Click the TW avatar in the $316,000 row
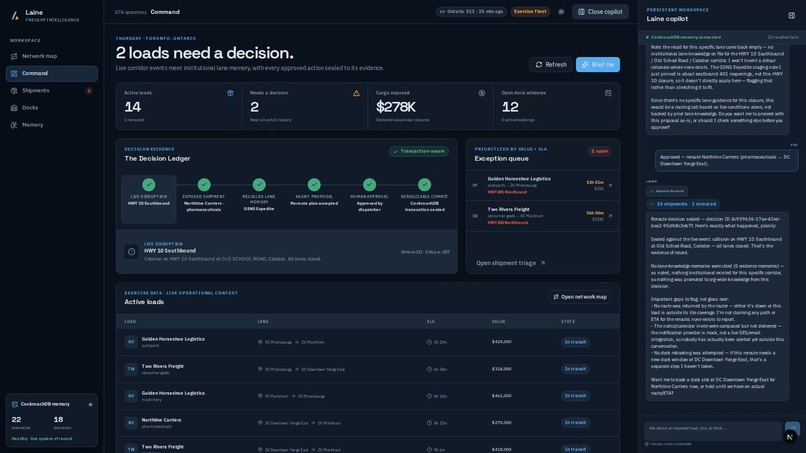 tap(131, 369)
